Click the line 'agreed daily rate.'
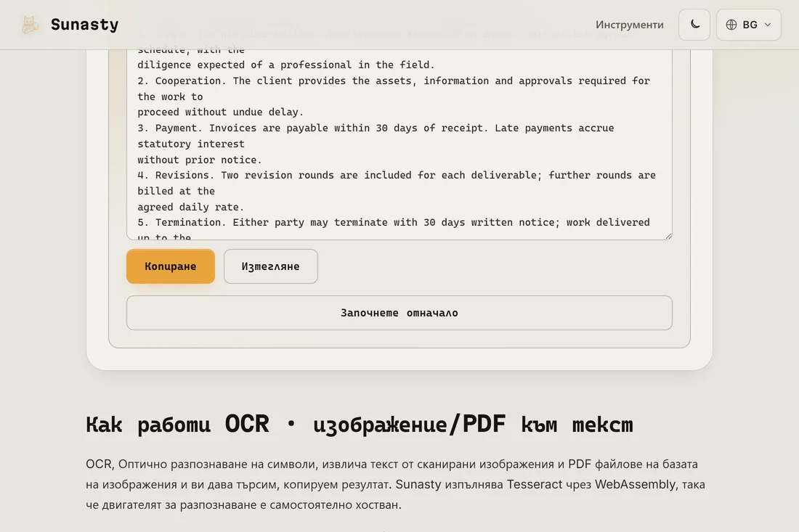Screen dimensions: 799x532 tap(190, 207)
